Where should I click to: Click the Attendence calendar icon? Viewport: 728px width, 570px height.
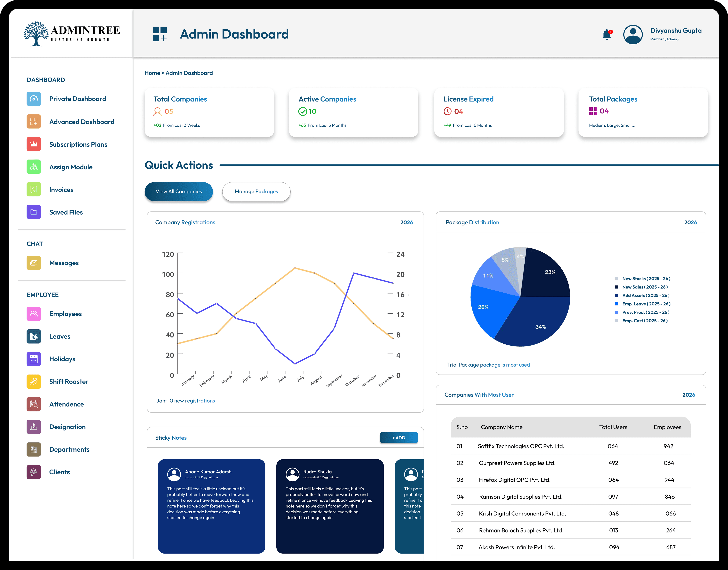(x=34, y=404)
